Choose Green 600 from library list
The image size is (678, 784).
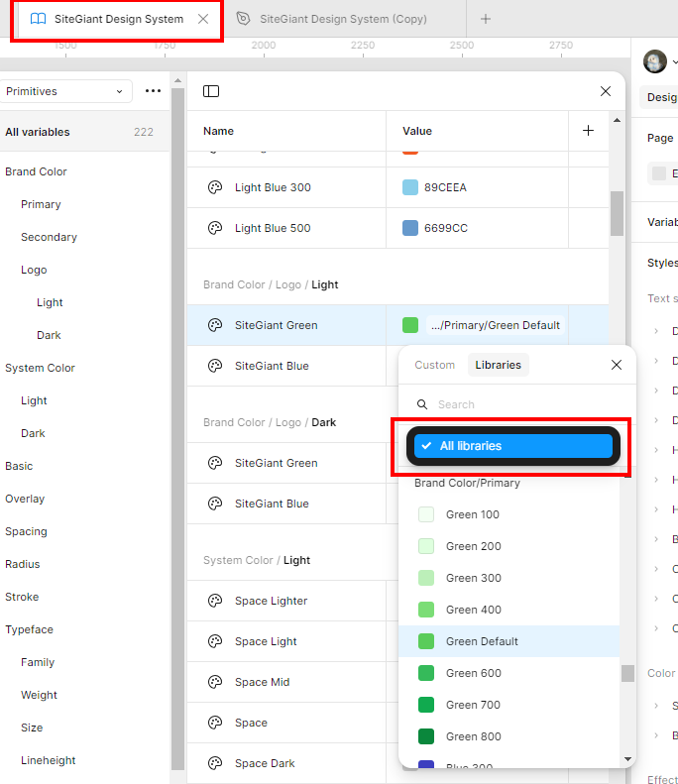click(x=509, y=673)
